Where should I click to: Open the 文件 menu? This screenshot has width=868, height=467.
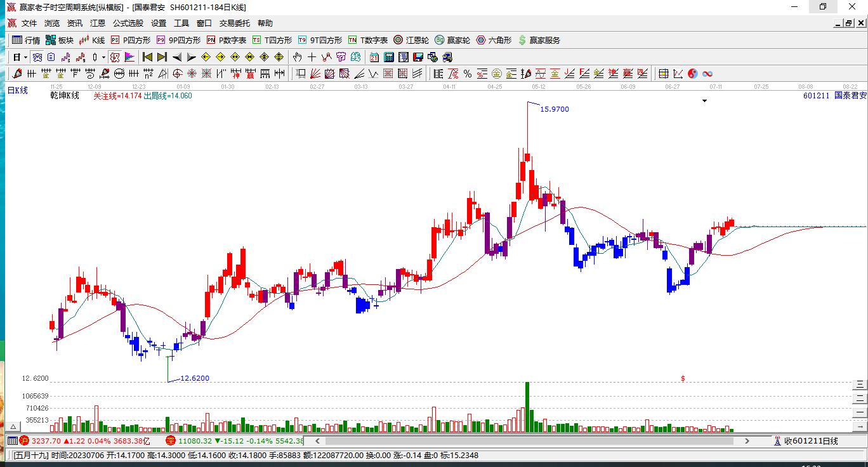coord(29,23)
